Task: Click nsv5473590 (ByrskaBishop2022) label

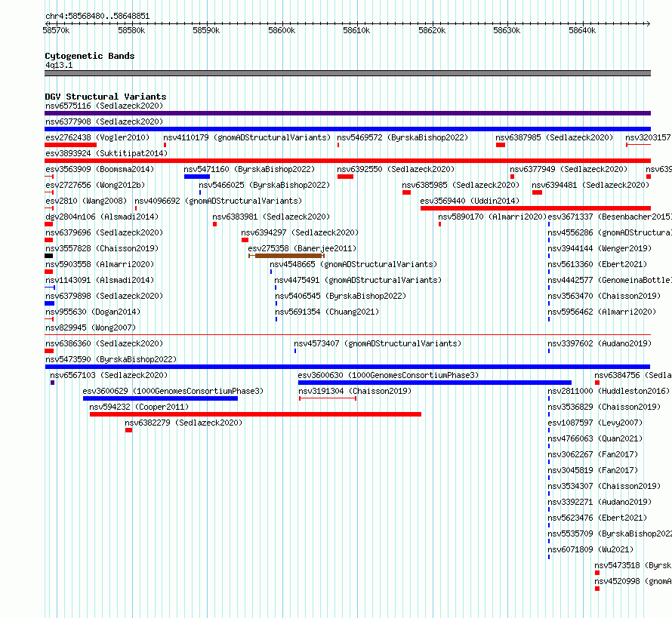Action: pyautogui.click(x=111, y=359)
